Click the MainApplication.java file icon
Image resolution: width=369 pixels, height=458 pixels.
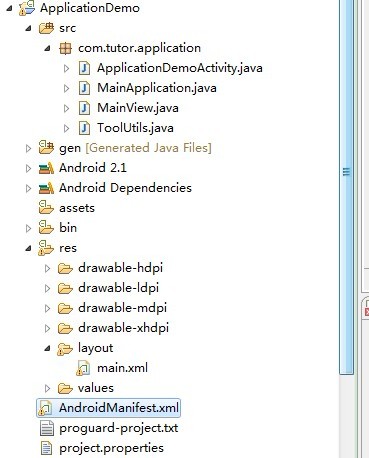pos(84,88)
